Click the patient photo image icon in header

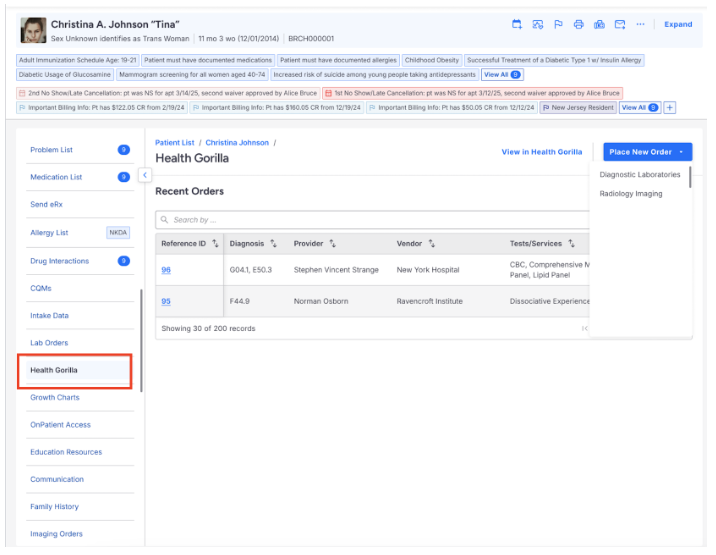point(537,24)
